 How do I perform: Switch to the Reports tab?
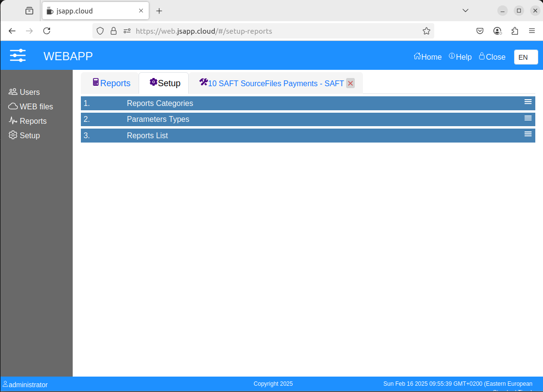pyautogui.click(x=111, y=83)
